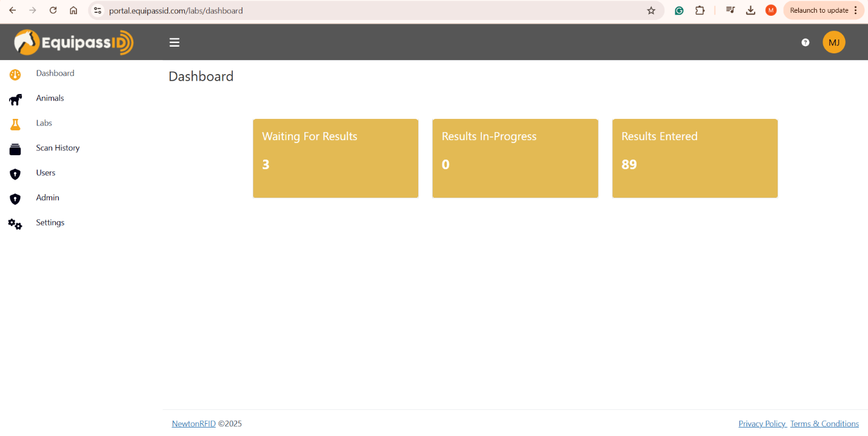Toggle the sidebar with hamburger menu

pyautogui.click(x=175, y=42)
